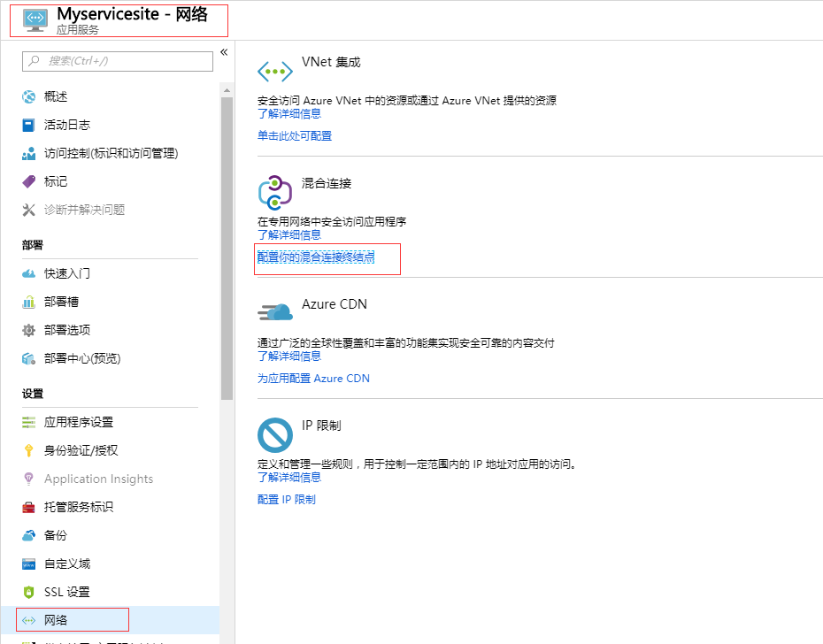This screenshot has width=823, height=644.
Task: Open 了解详细信息 link under Azure CDN
Action: pos(289,356)
